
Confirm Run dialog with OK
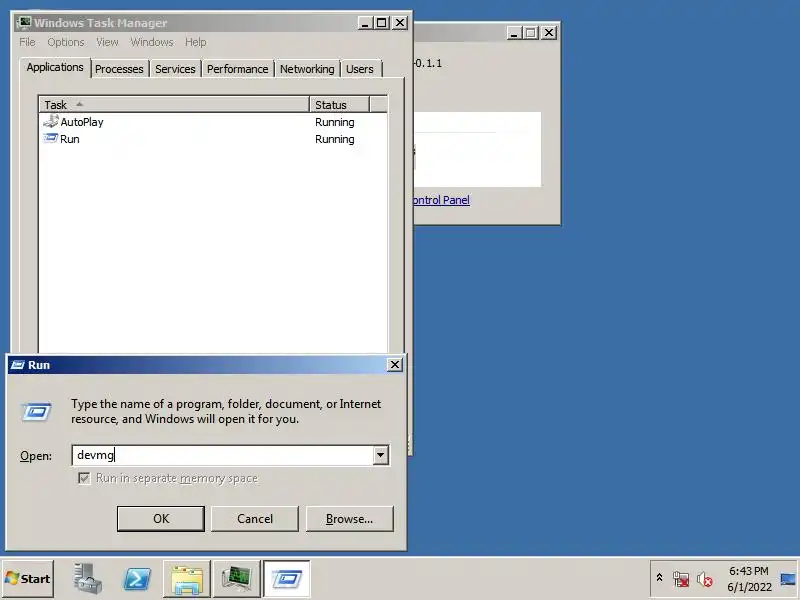click(161, 519)
